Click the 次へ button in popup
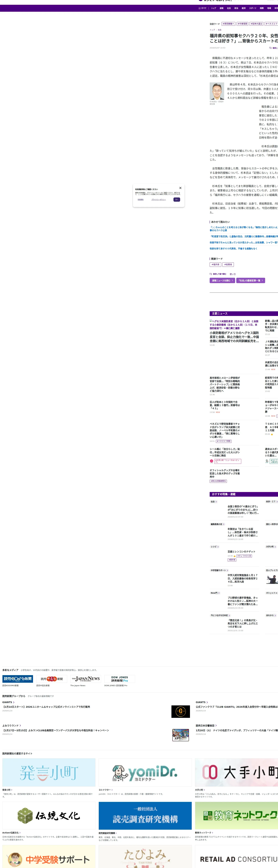This screenshot has height=868, width=278. click(177, 199)
